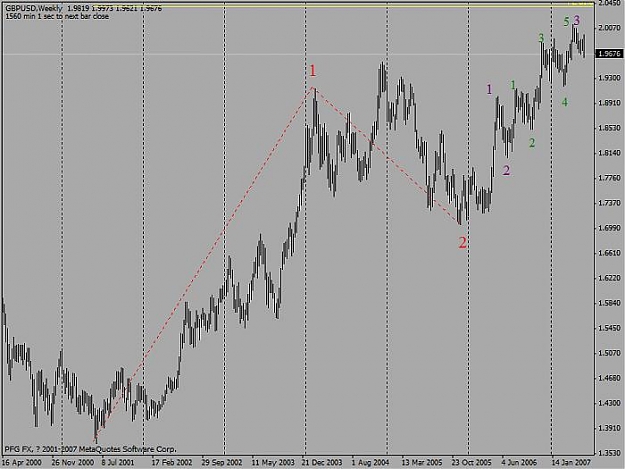
Task: Click the 4 Jun 2006 date label
Action: coord(519,463)
